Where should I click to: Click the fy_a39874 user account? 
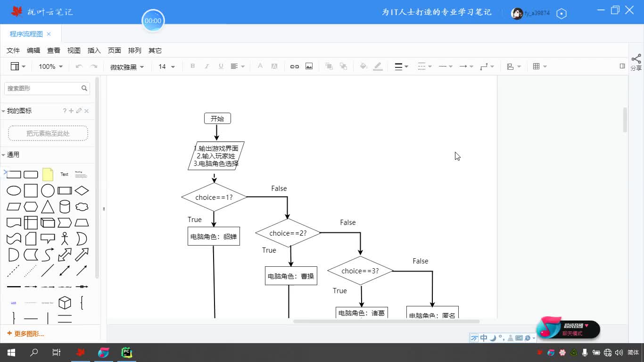(x=531, y=13)
